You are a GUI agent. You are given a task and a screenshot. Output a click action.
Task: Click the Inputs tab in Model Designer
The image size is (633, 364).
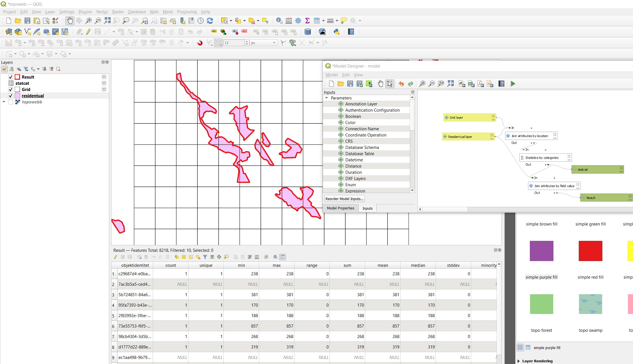tap(367, 208)
